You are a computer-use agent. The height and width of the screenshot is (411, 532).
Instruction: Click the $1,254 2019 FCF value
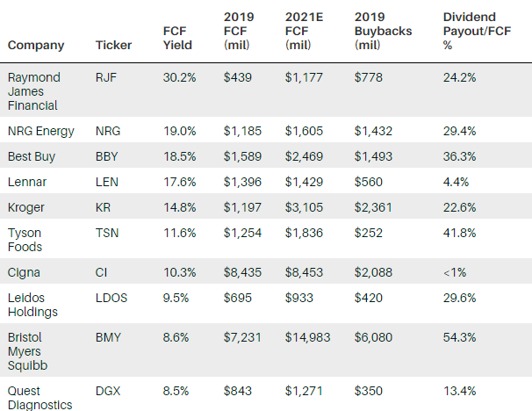point(242,233)
